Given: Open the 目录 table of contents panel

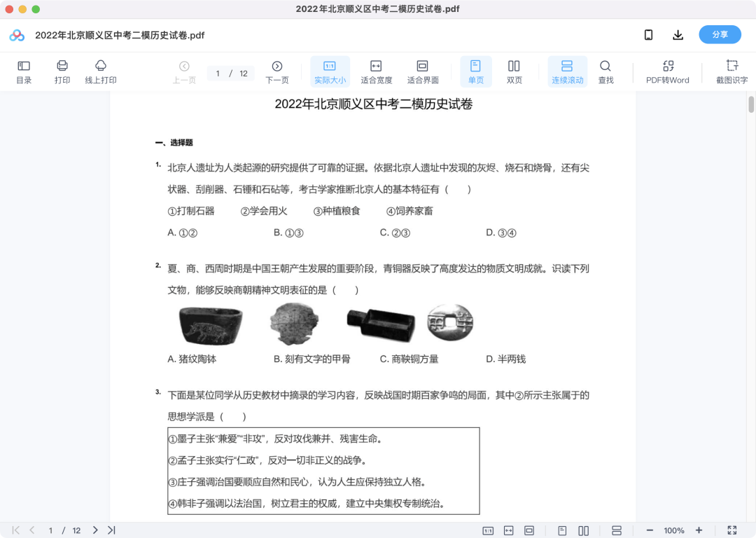Looking at the screenshot, I should [x=24, y=72].
